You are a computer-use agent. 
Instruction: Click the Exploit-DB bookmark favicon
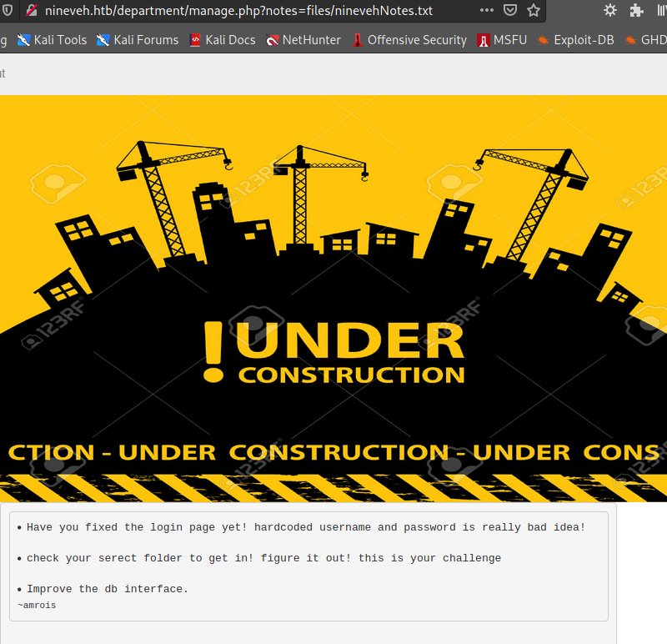[544, 40]
